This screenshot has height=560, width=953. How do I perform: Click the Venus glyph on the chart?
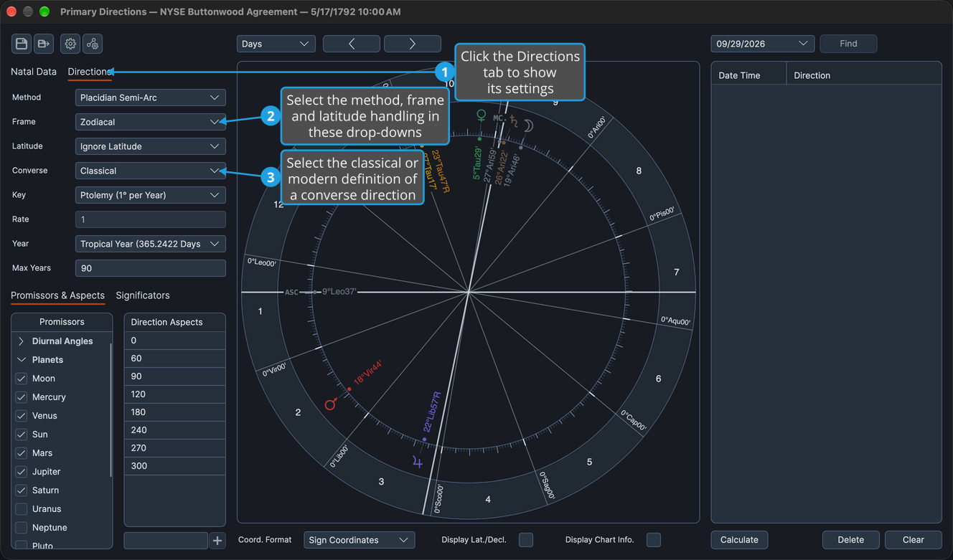click(482, 115)
